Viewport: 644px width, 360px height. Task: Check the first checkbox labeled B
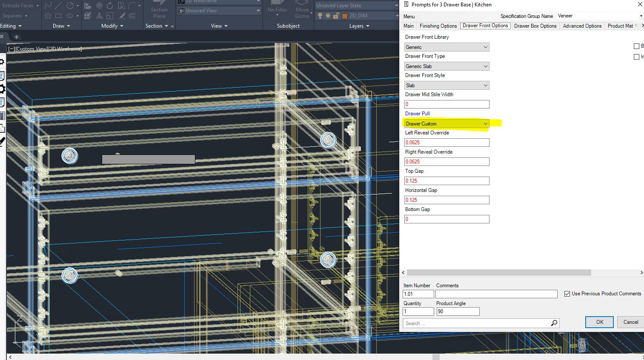point(636,46)
